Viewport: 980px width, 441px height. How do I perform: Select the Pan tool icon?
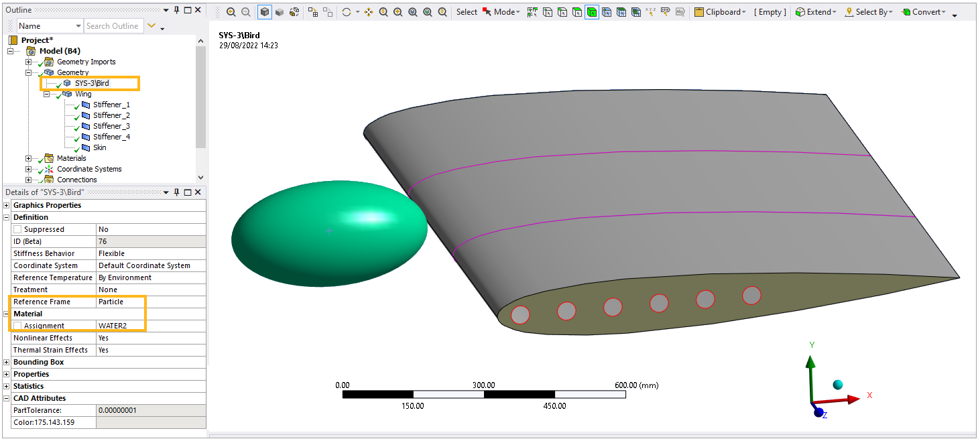368,11
